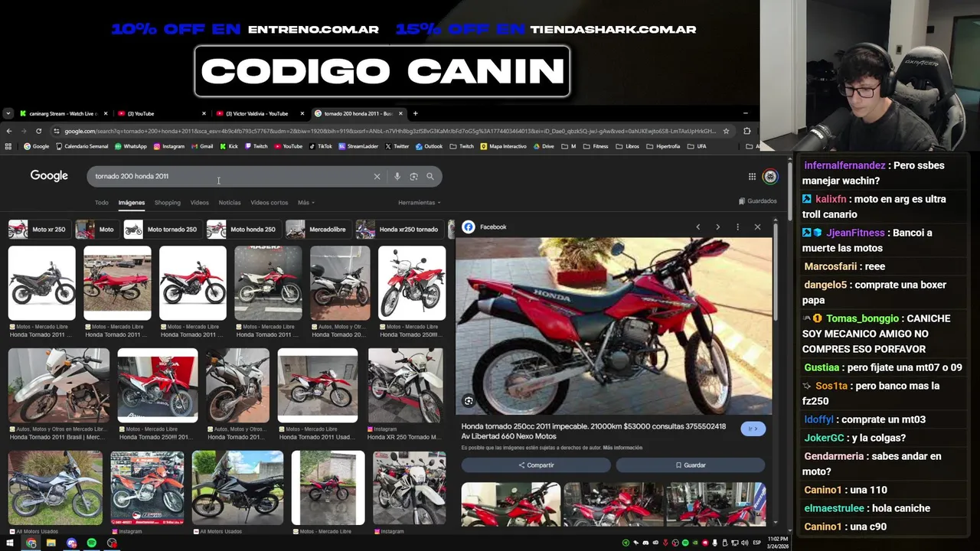This screenshot has width=980, height=551.
Task: Show previous image in preview panel
Action: tap(697, 227)
